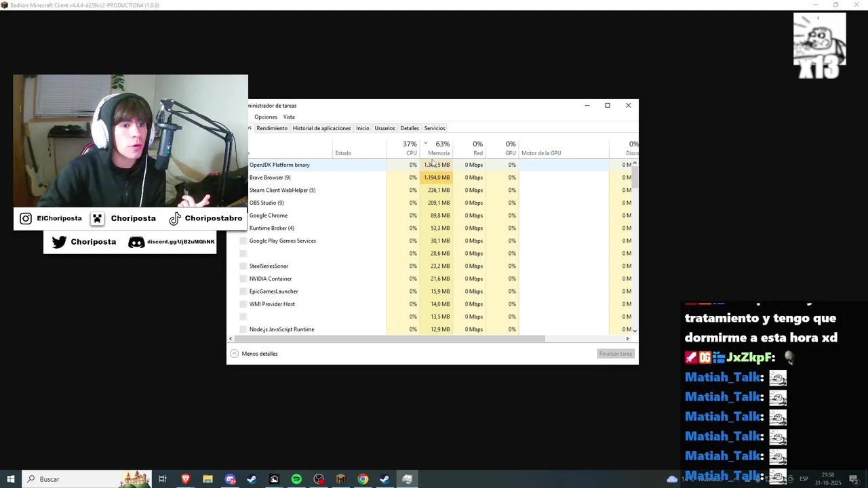
Task: Select the OBS Studio (9) process
Action: coord(267,203)
